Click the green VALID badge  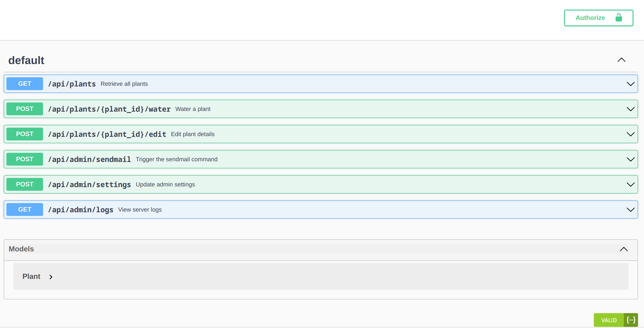click(x=609, y=320)
